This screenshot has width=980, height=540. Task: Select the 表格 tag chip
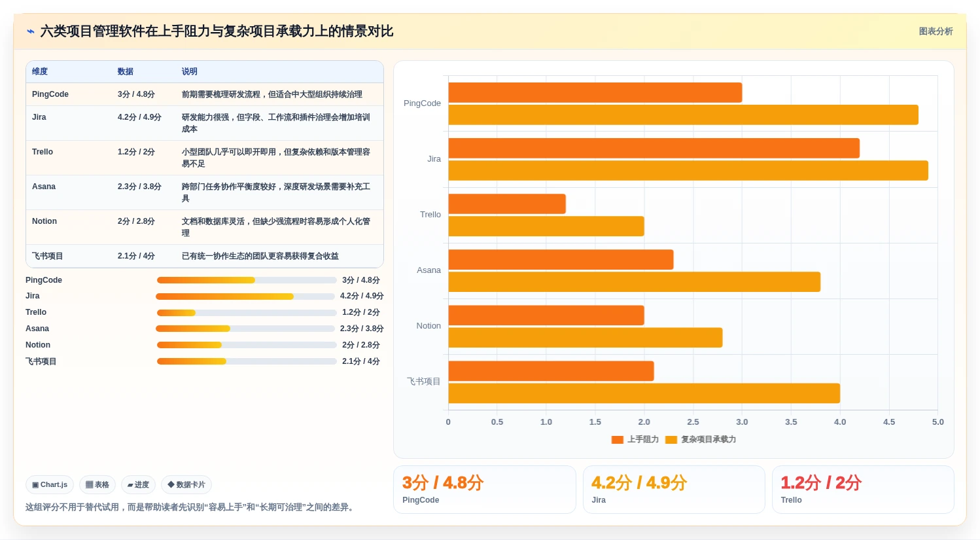pyautogui.click(x=97, y=485)
